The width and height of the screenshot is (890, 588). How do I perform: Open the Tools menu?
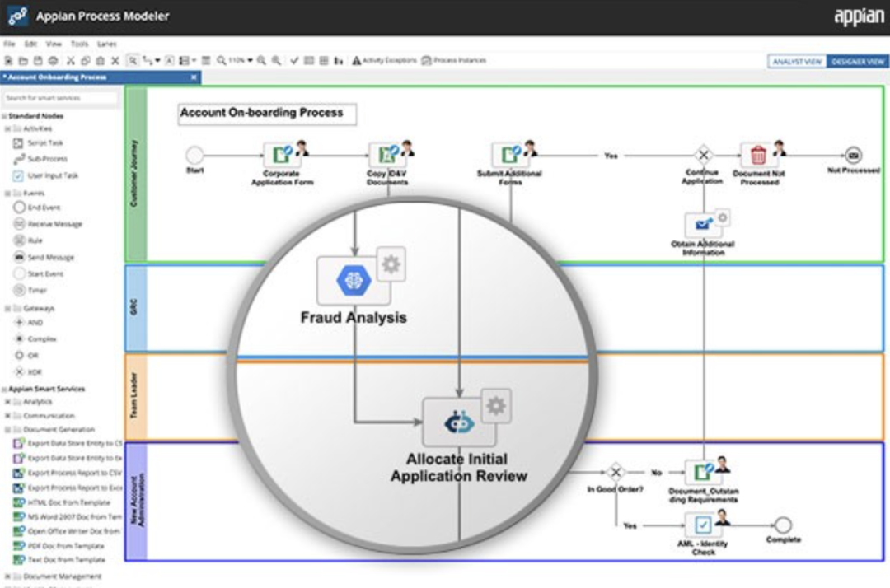tap(79, 44)
